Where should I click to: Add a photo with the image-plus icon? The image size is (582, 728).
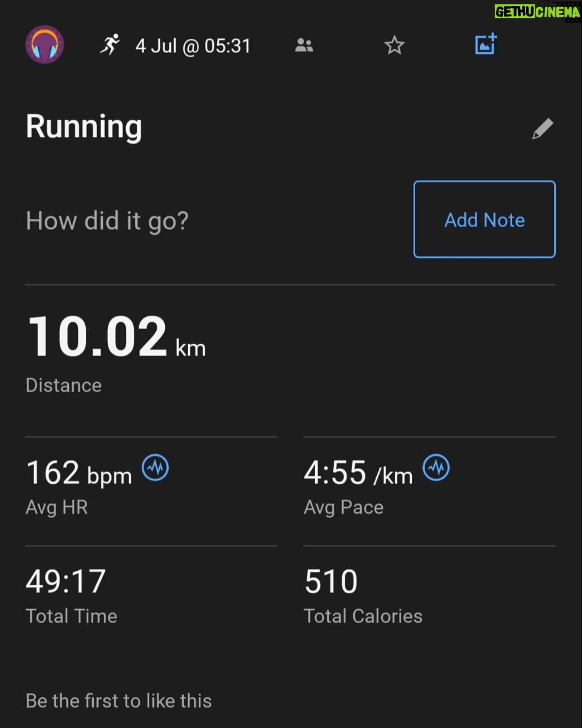(x=485, y=44)
